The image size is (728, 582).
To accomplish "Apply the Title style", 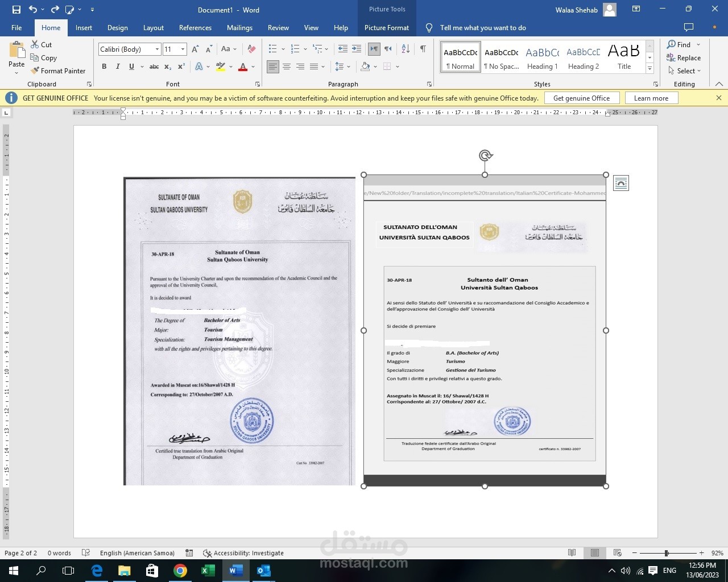I will [x=624, y=57].
